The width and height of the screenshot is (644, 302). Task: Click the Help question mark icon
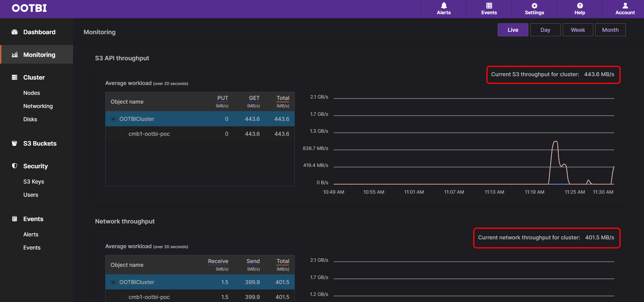point(580,6)
